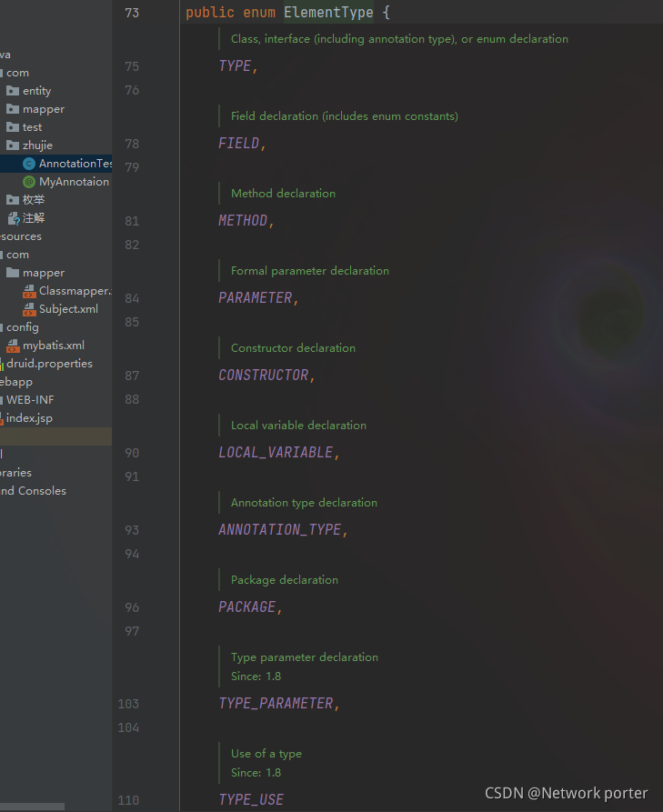Click the TYPE enum constant
This screenshot has width=663, height=812.
pyautogui.click(x=235, y=66)
